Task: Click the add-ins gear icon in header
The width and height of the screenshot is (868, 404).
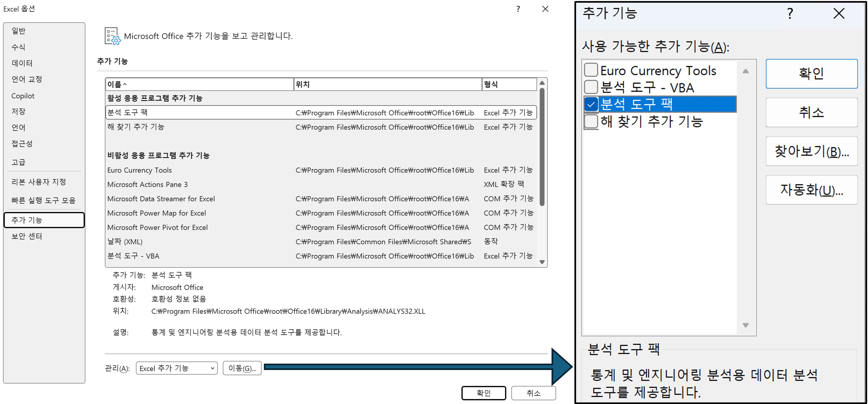Action: click(x=112, y=36)
